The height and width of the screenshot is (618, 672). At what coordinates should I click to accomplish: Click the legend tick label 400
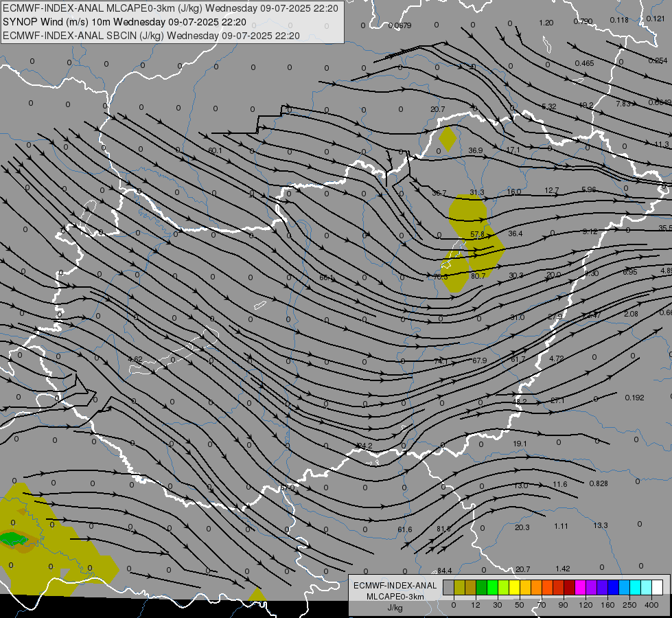[651, 605]
